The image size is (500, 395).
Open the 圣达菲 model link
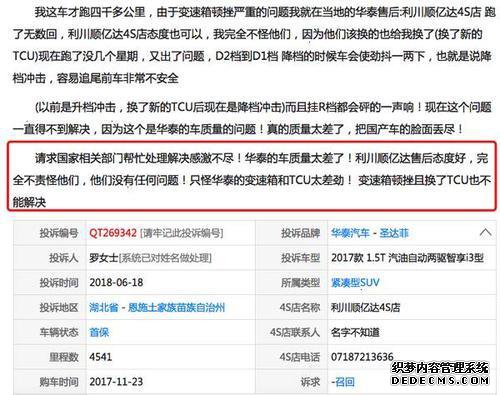pyautogui.click(x=394, y=233)
